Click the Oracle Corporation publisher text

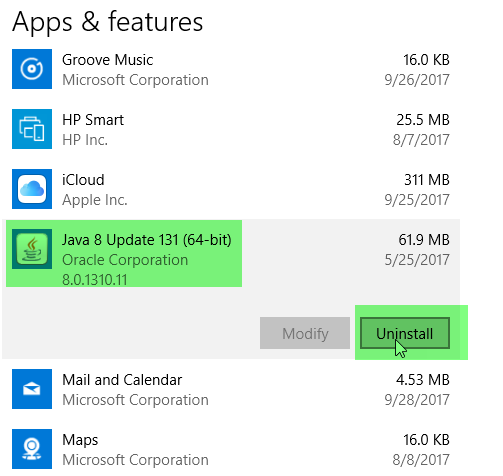coord(125,260)
